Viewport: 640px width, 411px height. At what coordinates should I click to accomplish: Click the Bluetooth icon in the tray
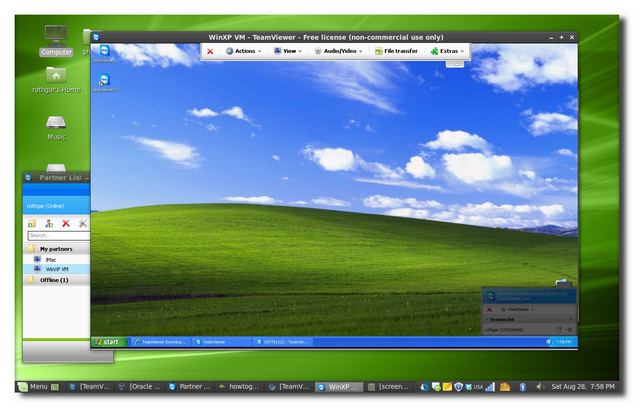pos(522,387)
